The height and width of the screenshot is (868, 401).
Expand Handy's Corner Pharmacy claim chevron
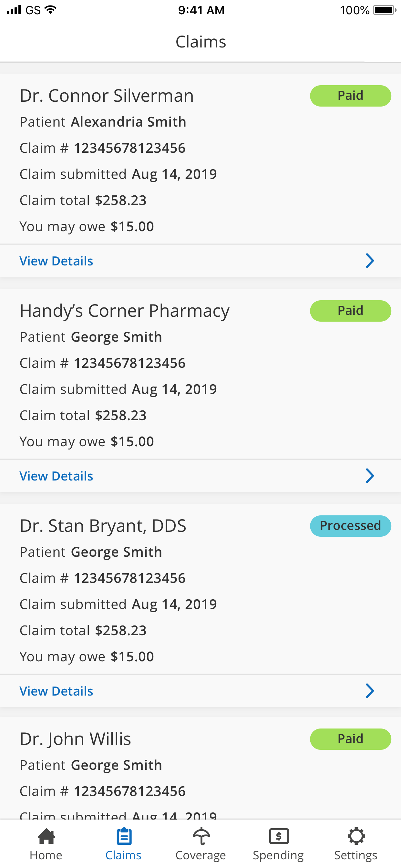point(370,476)
